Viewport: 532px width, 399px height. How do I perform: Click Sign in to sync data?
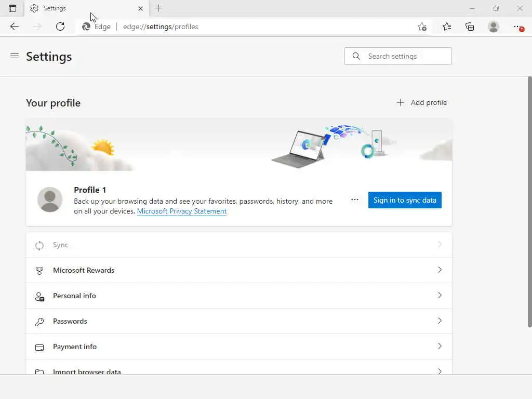pos(405,200)
